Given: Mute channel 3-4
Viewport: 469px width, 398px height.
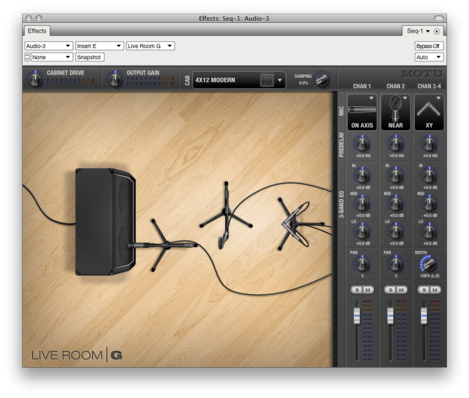Looking at the screenshot, I should (435, 290).
